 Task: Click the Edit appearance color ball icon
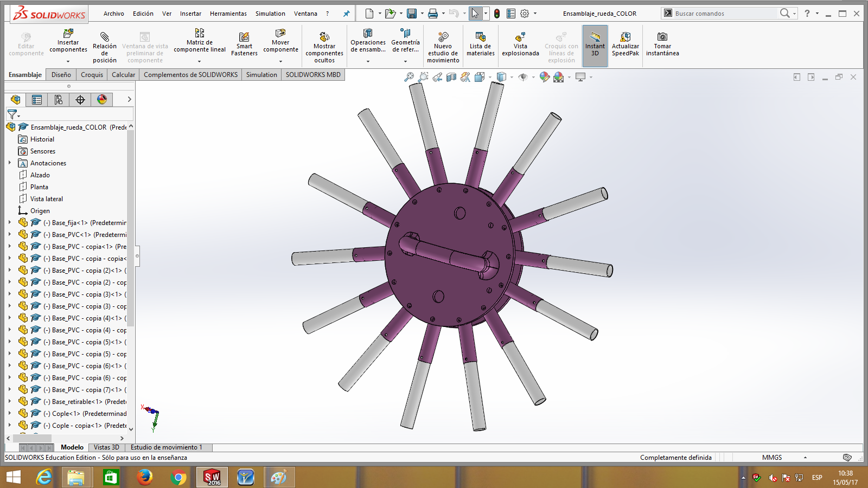coord(545,78)
